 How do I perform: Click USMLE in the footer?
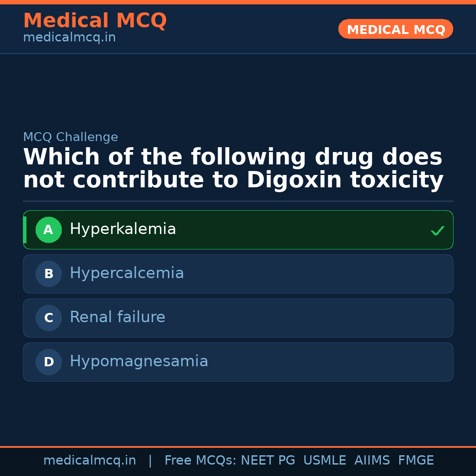coord(324,461)
